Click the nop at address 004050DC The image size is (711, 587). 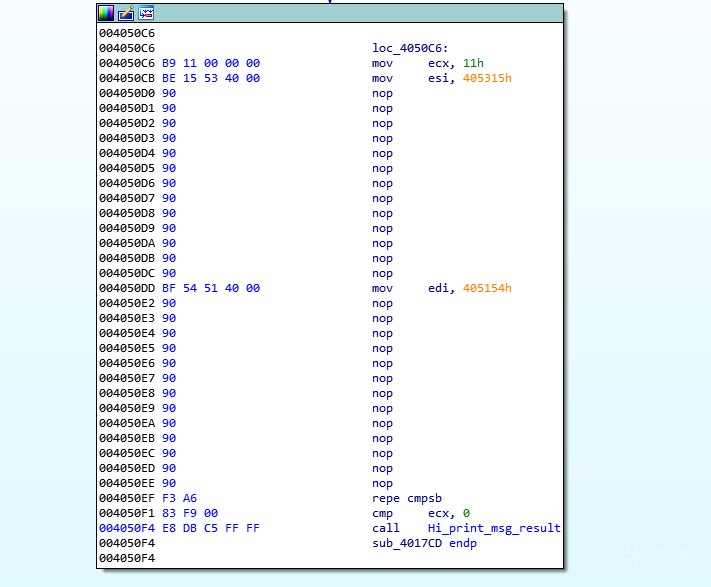382,273
